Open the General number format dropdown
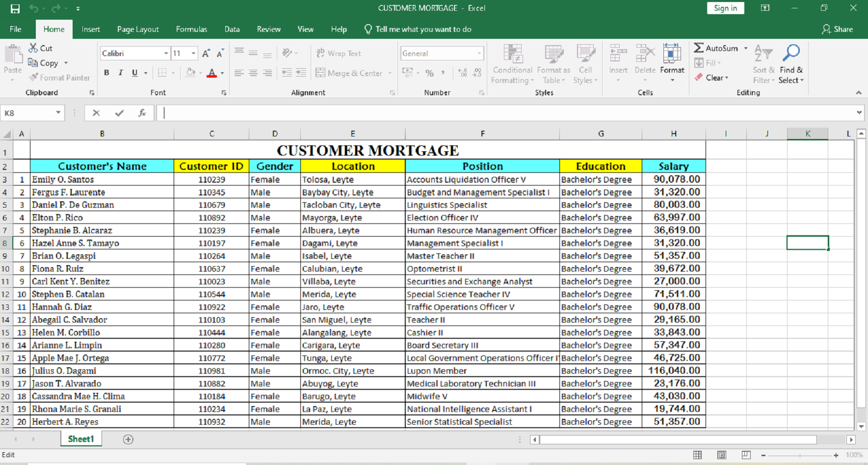 [479, 53]
